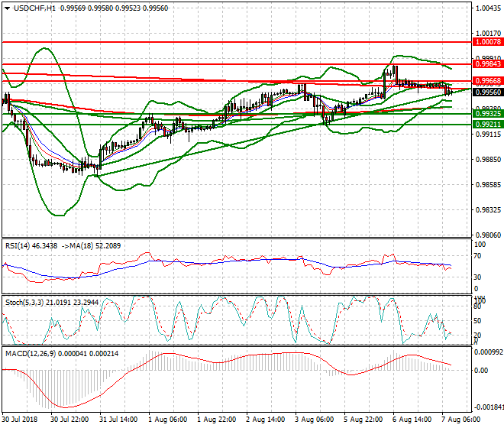
Task: Click the black current price label 0.99560
Action: point(488,92)
